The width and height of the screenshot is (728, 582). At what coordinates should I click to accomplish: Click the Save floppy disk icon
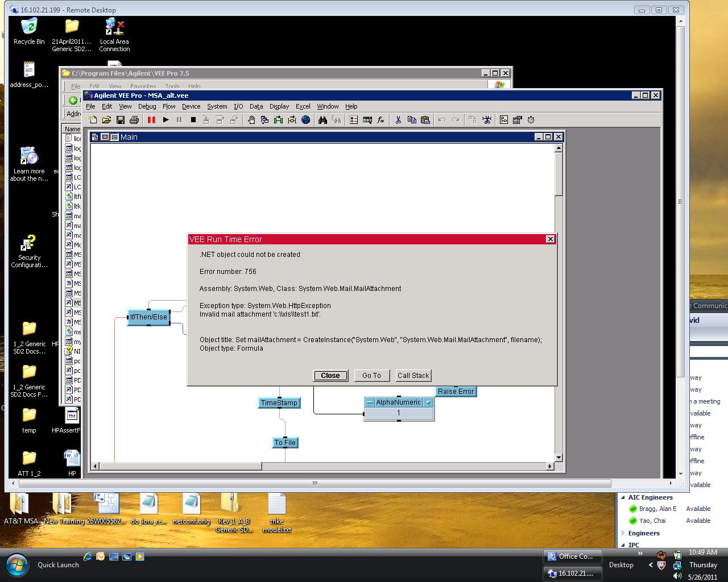(121, 120)
